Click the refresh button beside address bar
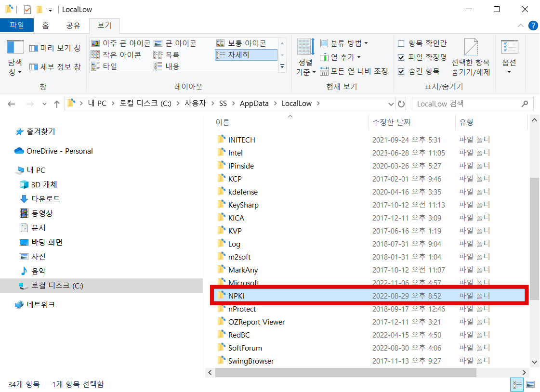540x392 pixels. 401,104
